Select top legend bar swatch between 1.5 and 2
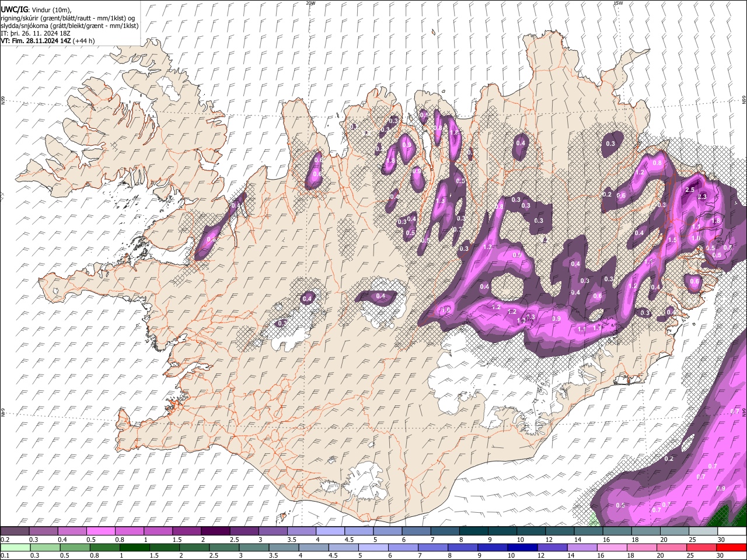747x560 pixels. pos(187,531)
